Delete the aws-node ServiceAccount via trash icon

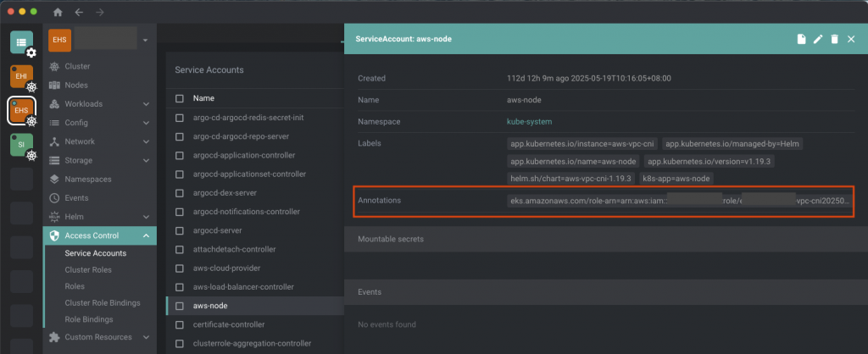point(835,39)
